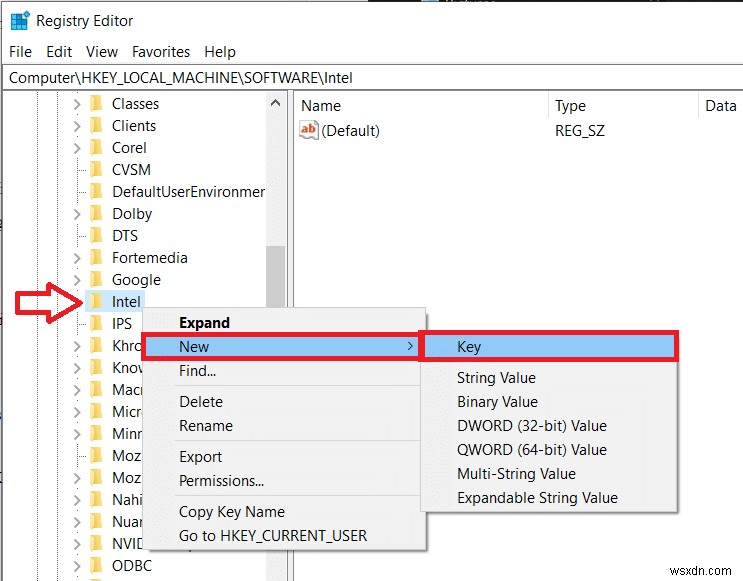Sort by the Data column header
Image resolution: width=743 pixels, height=581 pixels.
[721, 105]
